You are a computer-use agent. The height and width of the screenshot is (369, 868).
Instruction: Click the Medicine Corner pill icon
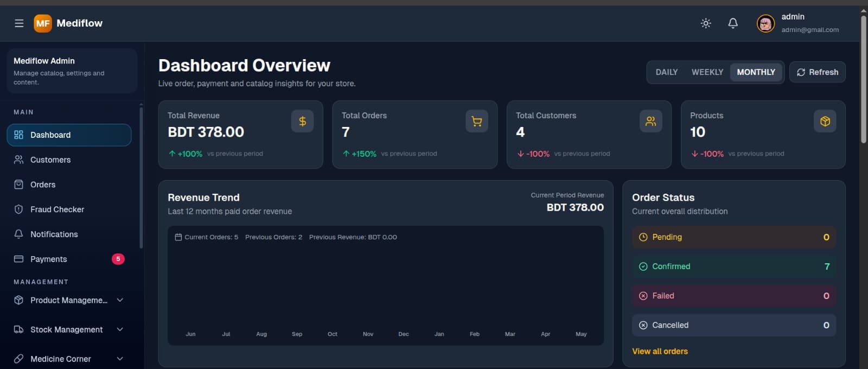click(x=18, y=359)
